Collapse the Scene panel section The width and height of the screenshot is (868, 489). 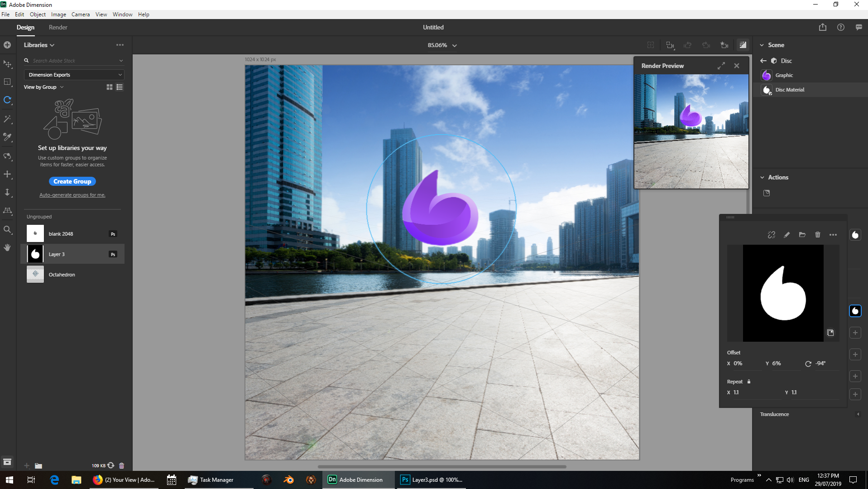762,45
